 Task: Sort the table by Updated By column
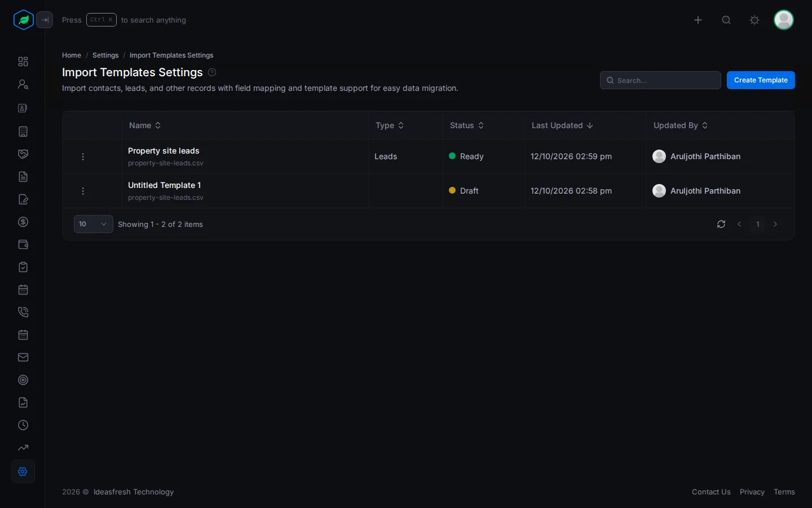681,125
